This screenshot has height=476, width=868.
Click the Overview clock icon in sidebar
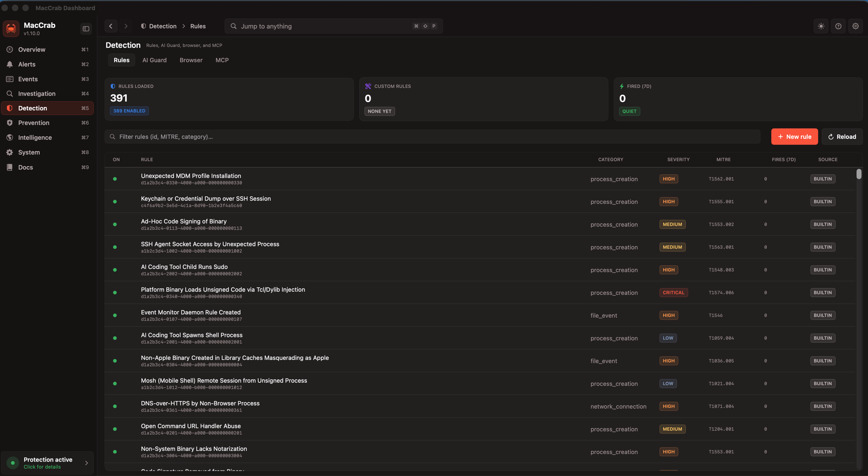coord(10,50)
